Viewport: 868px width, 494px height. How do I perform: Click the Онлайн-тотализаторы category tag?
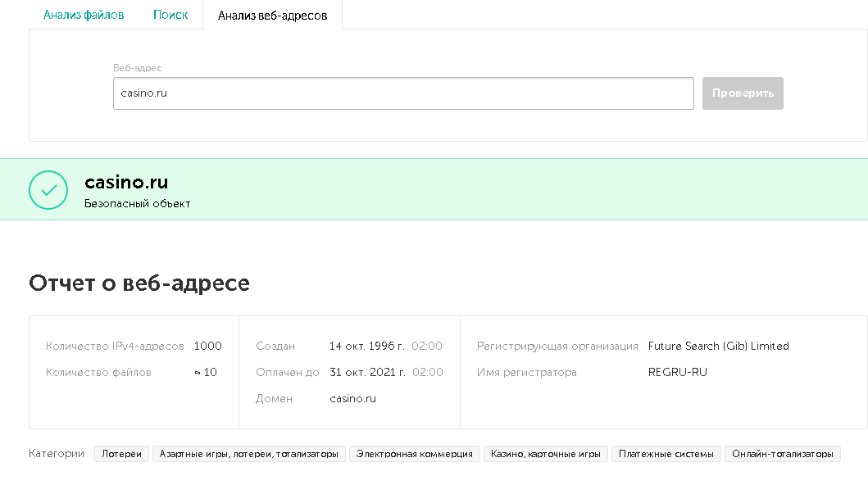pyautogui.click(x=782, y=454)
